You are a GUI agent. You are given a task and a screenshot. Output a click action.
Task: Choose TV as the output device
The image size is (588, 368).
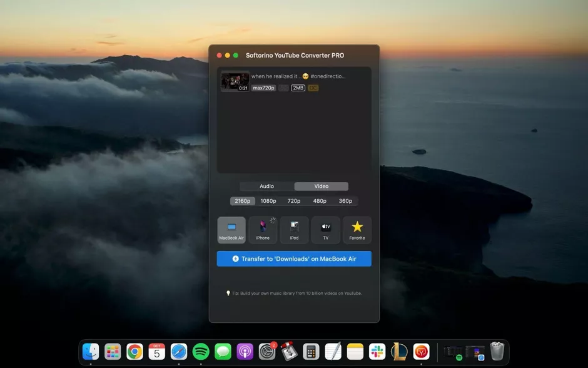tap(325, 230)
